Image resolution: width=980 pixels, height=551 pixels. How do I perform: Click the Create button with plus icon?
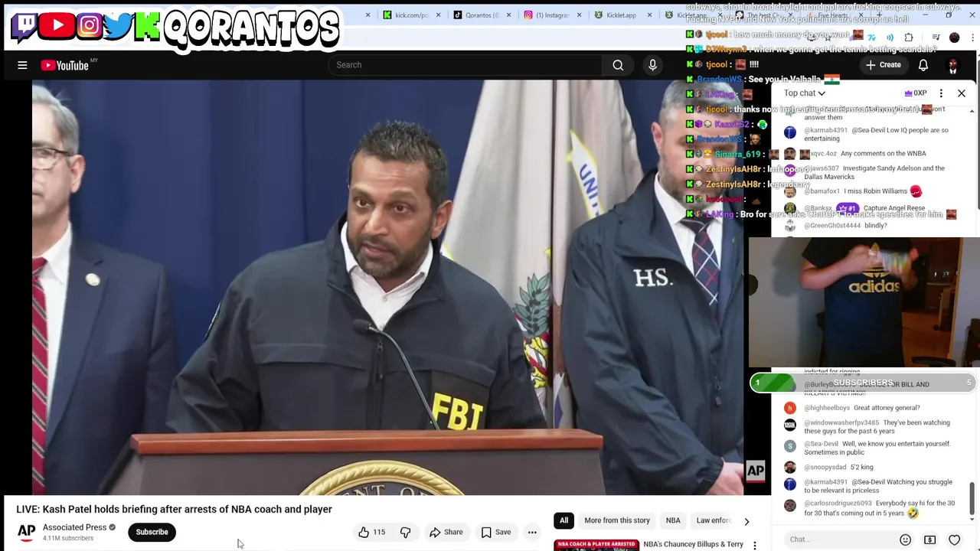[x=884, y=65]
